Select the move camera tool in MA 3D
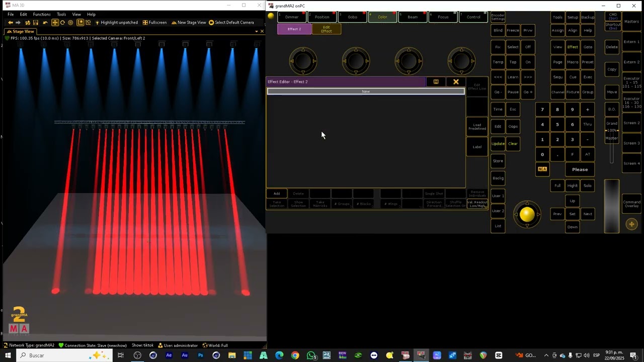This screenshot has height=362, width=644. click(x=55, y=23)
